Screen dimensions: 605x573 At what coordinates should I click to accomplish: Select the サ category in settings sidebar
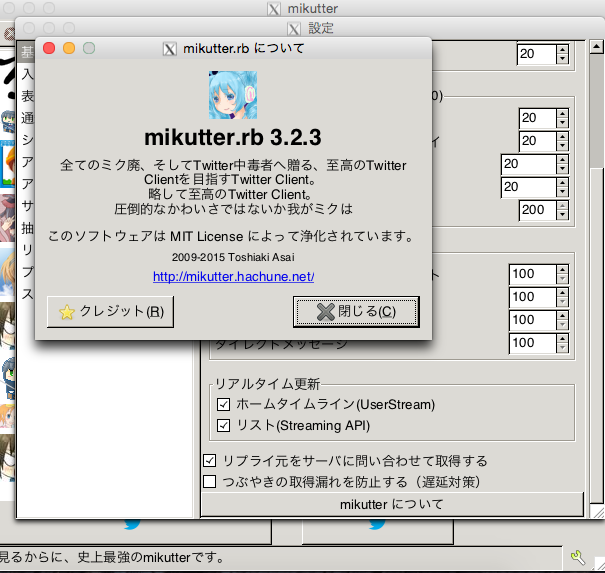tap(27, 206)
